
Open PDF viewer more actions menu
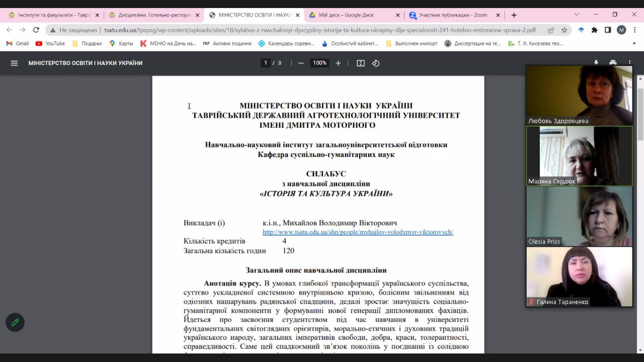(x=629, y=62)
